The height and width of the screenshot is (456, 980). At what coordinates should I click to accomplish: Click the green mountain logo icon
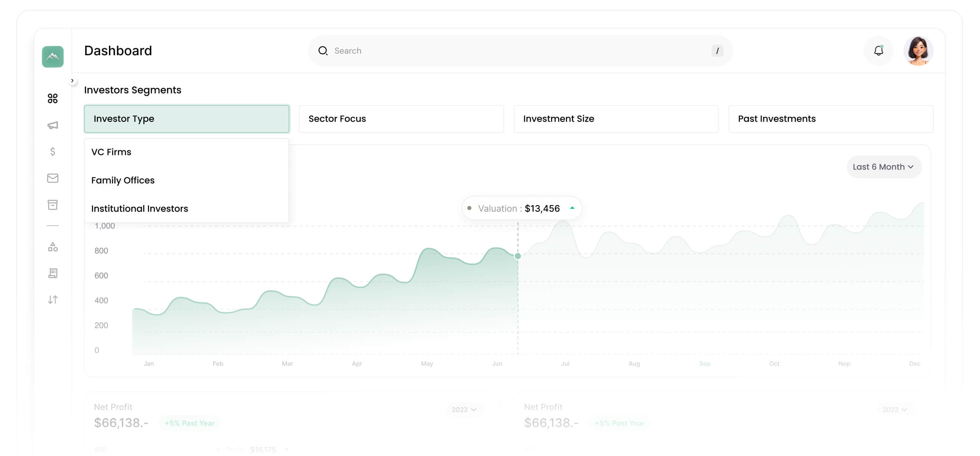(53, 56)
